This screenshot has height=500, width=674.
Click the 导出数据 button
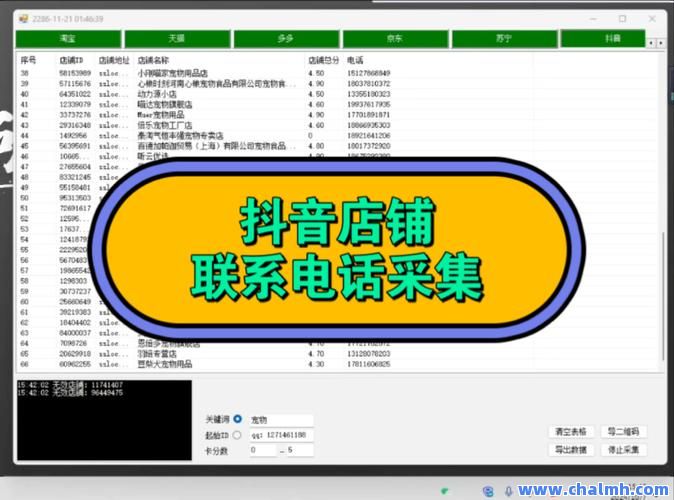571,449
